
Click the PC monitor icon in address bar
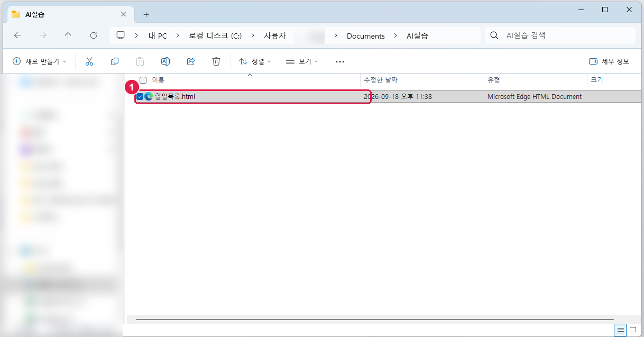pyautogui.click(x=121, y=35)
